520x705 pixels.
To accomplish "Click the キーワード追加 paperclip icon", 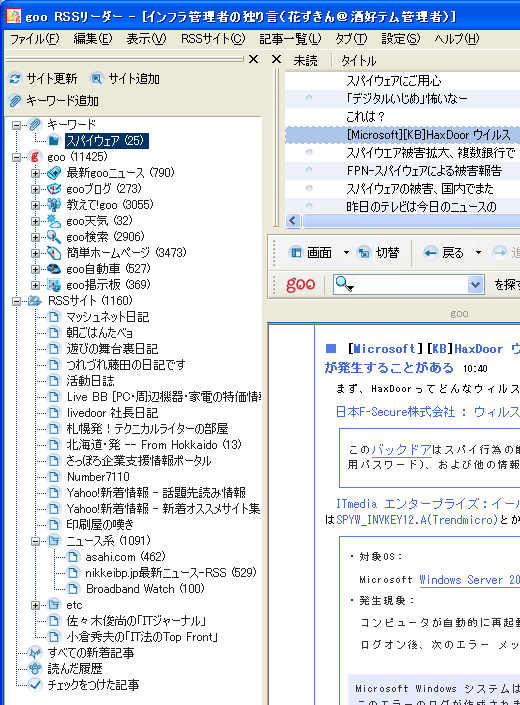I will point(15,101).
